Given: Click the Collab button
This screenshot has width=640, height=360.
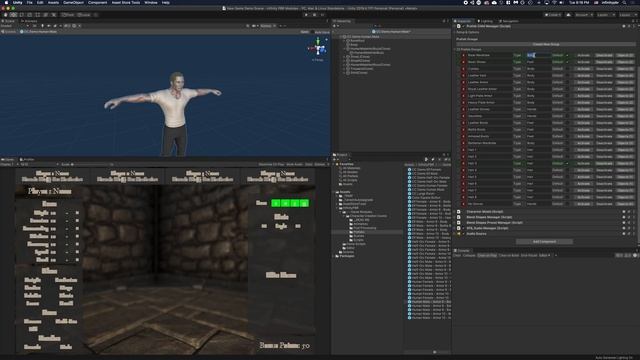Looking at the screenshot, I should click(553, 15).
